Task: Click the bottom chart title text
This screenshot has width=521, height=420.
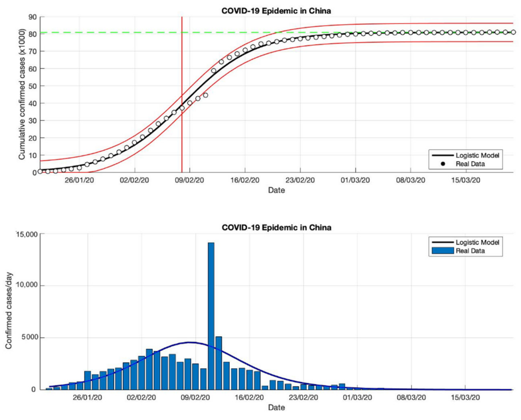Action: click(x=276, y=228)
